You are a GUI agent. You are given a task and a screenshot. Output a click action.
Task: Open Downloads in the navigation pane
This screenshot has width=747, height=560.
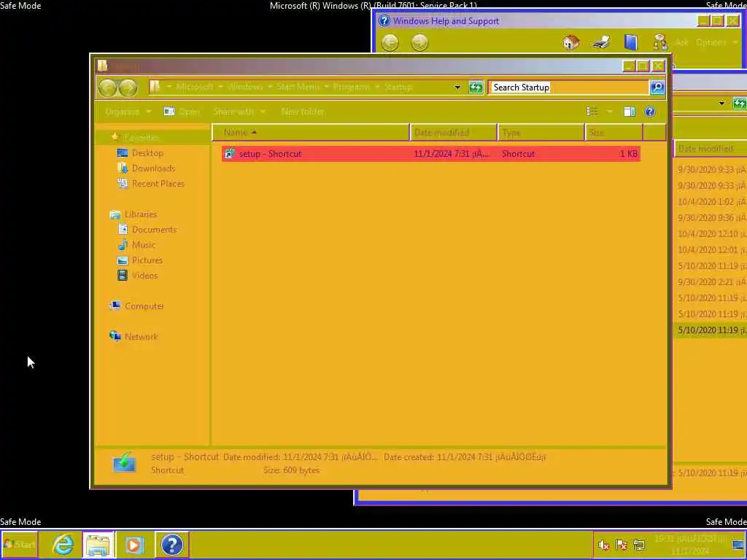153,168
